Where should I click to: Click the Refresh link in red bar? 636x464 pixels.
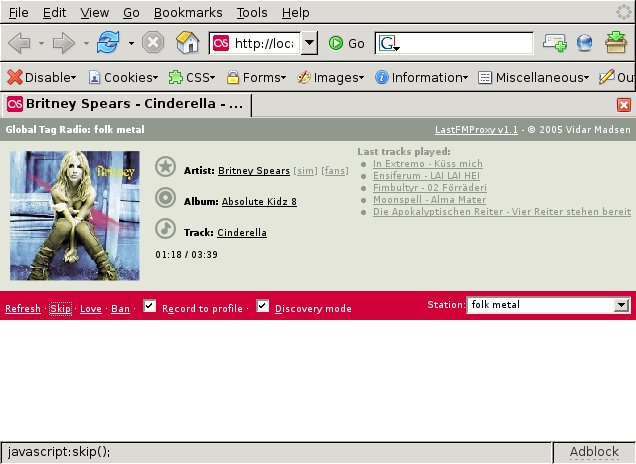click(x=23, y=309)
